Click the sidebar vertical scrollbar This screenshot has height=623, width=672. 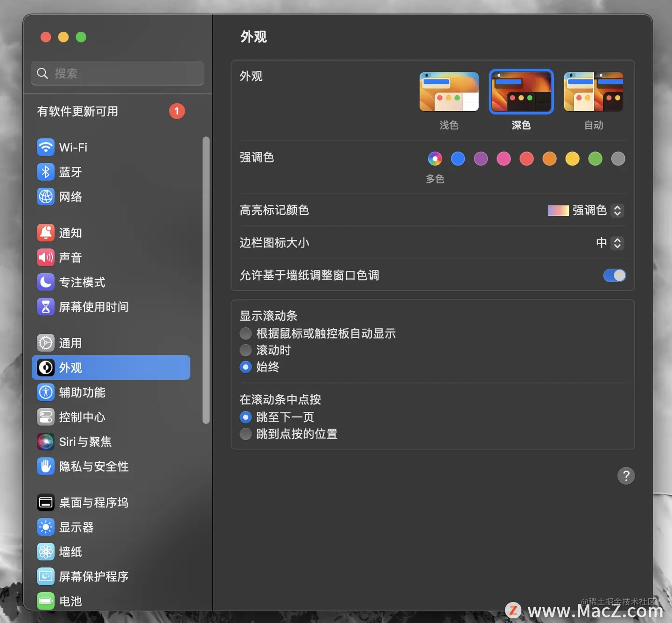[206, 280]
